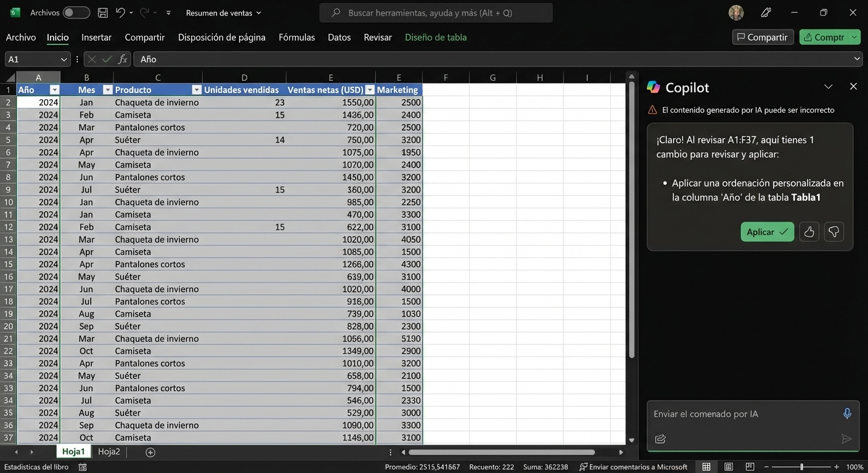Click the Aplicar button in Copilot
The width and height of the screenshot is (868, 473).
767,232
